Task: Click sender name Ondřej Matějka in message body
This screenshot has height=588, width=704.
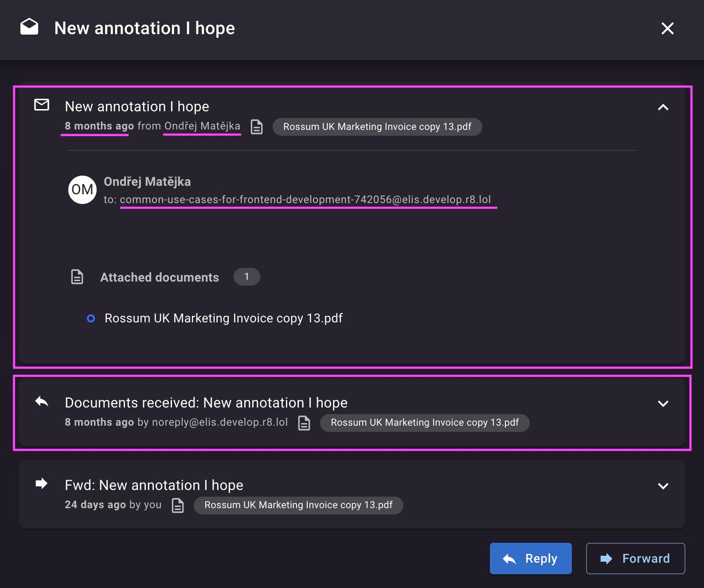Action: click(x=147, y=182)
